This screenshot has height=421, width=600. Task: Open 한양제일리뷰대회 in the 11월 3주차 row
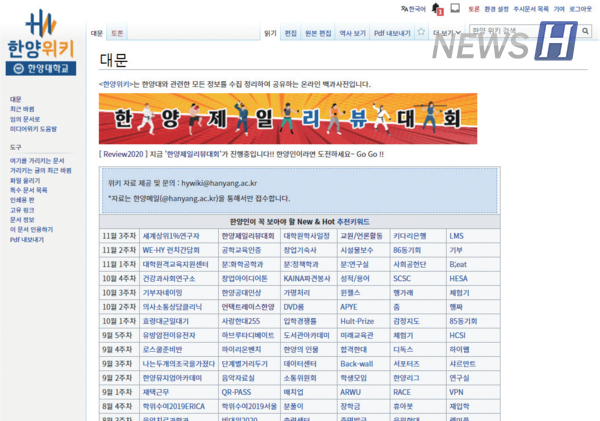[248, 236]
